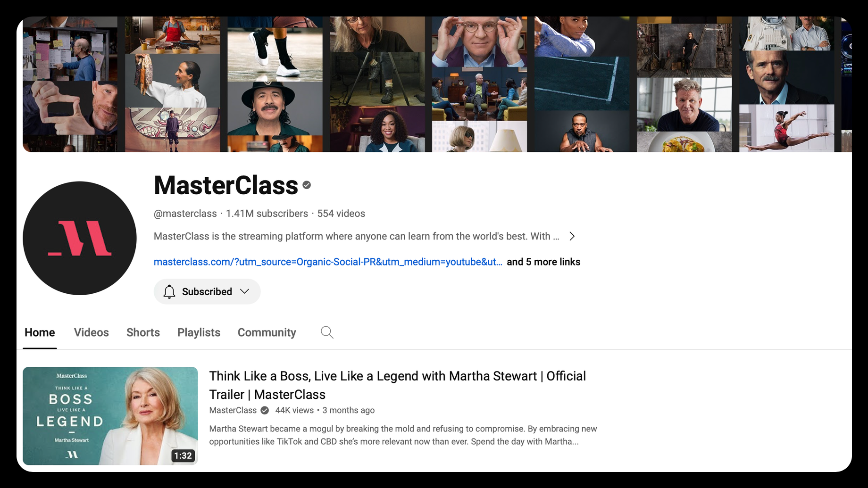Open the Subscribed dropdown to change notification settings
The height and width of the screenshot is (488, 868).
(x=245, y=291)
